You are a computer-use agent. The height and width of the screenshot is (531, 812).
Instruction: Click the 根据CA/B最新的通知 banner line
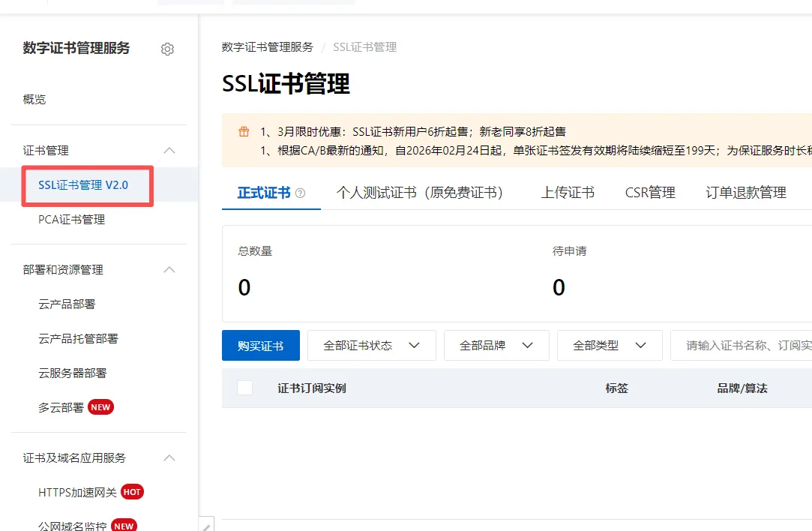(x=536, y=151)
